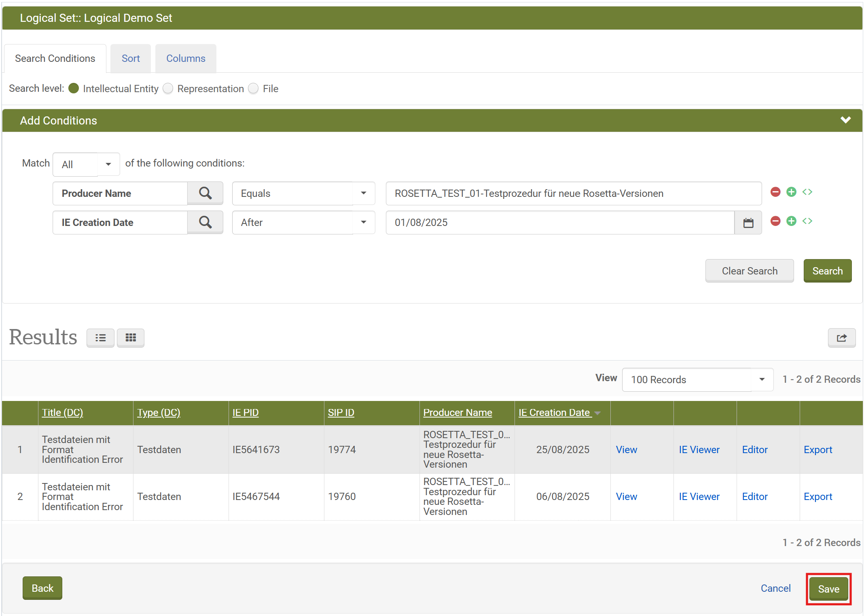
Task: Switch results to list view
Action: click(x=100, y=338)
